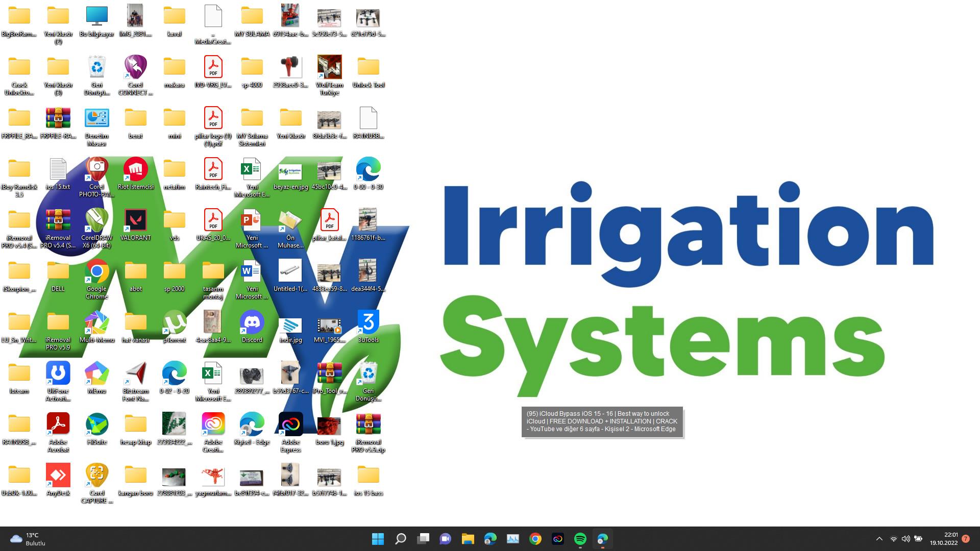This screenshot has height=551, width=980.
Task: Select the Unlock Tool folder
Action: [x=368, y=67]
